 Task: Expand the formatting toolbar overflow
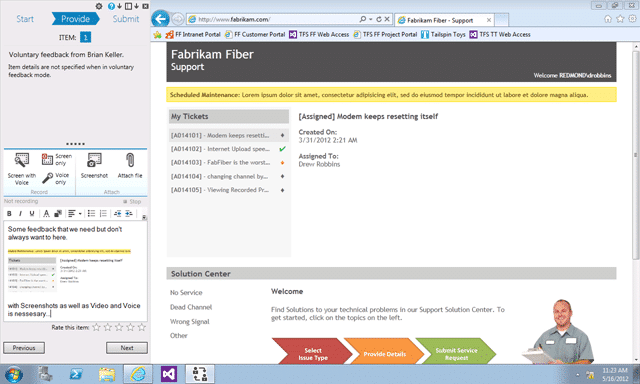[x=144, y=217]
